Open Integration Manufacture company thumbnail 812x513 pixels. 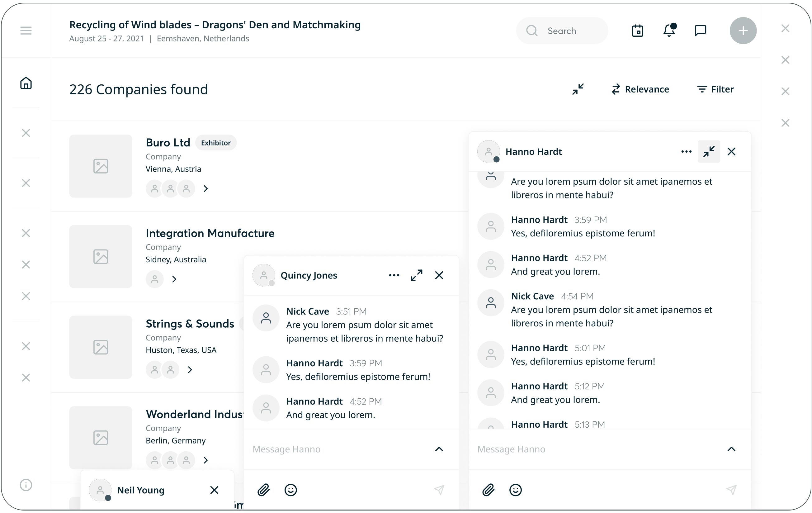tap(101, 257)
